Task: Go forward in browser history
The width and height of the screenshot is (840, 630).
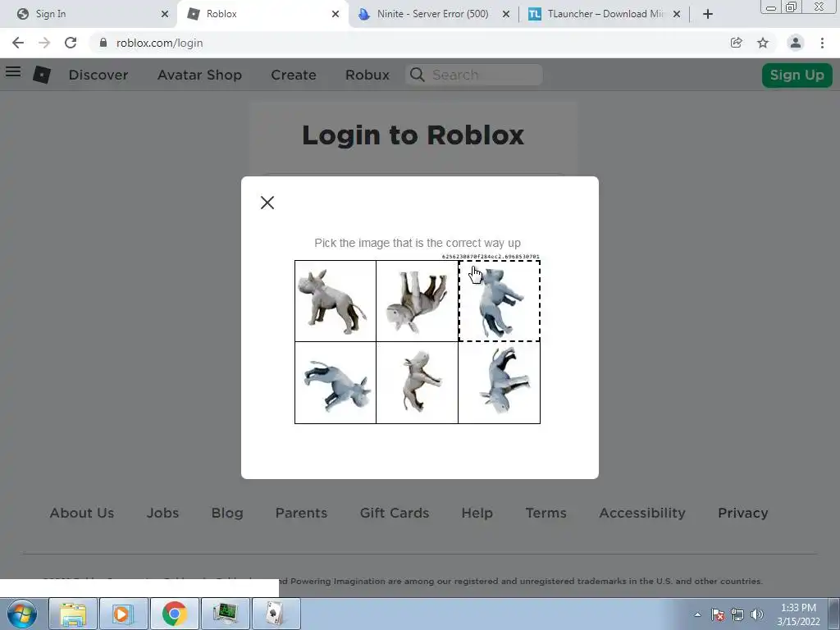Action: click(44, 43)
